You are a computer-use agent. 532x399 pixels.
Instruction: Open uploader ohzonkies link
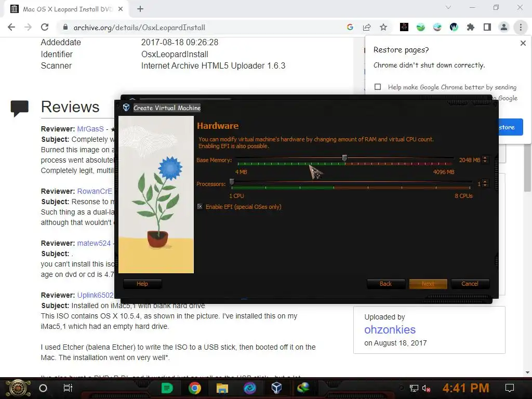[390, 329]
